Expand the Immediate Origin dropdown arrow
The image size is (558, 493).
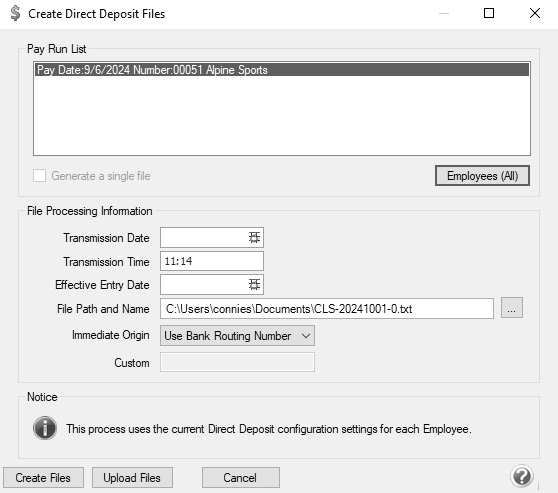(306, 336)
